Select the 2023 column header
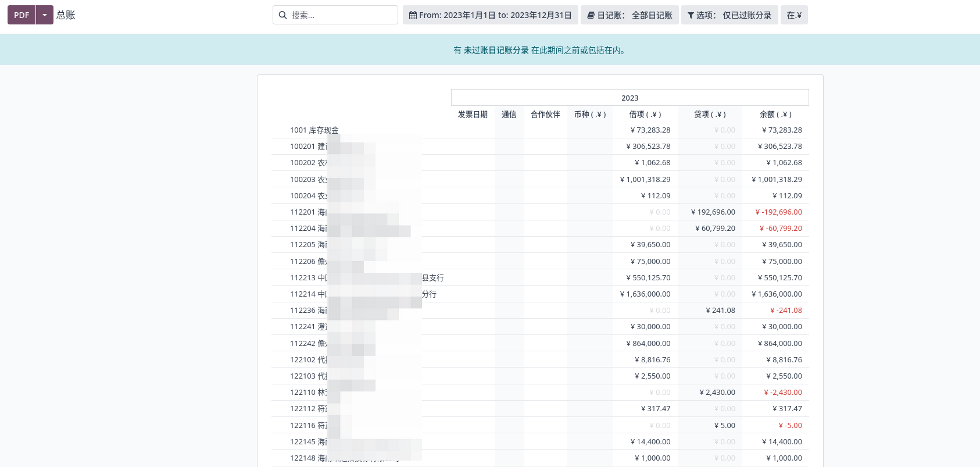The width and height of the screenshot is (980, 467). [x=630, y=98]
